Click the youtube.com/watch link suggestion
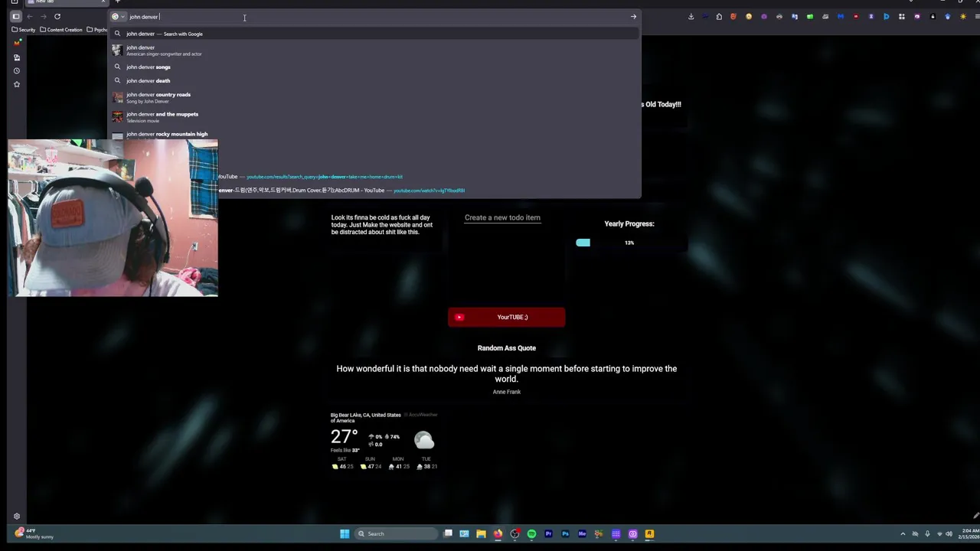The image size is (980, 551). coord(429,191)
